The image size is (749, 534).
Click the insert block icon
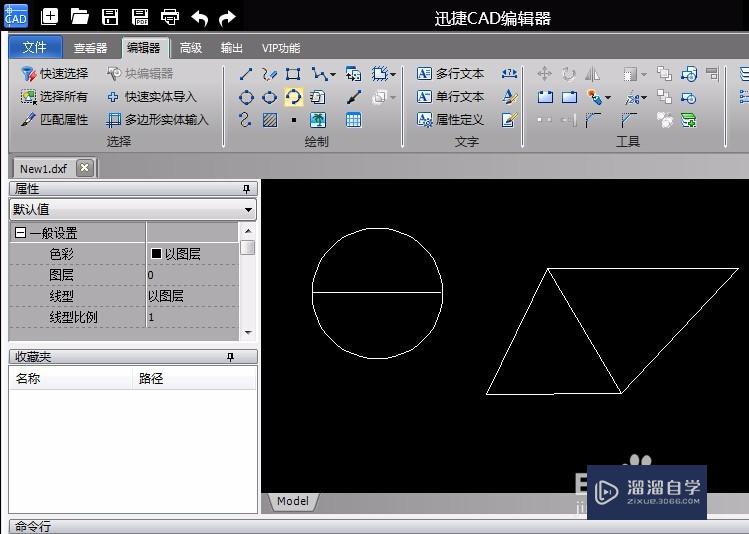pos(353,74)
